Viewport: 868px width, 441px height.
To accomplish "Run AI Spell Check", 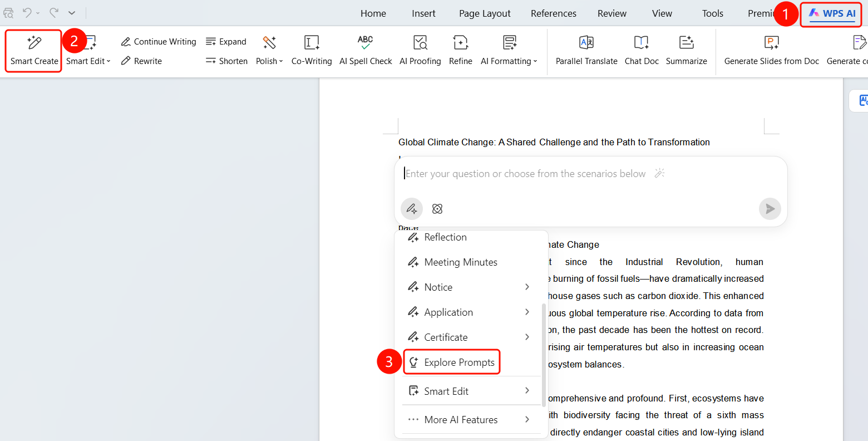I will click(x=366, y=51).
